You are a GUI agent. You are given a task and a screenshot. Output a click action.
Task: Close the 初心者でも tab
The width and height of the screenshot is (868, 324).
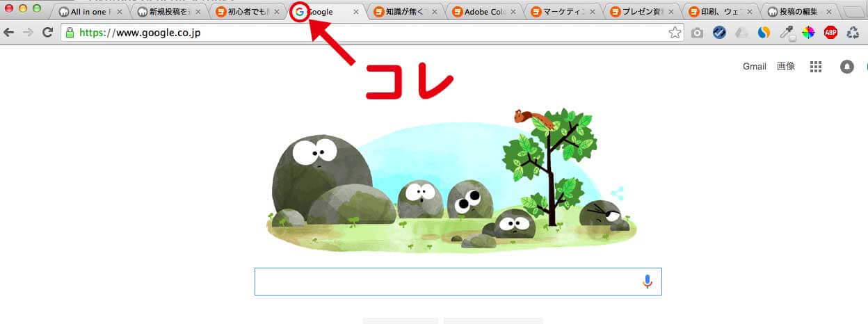pos(277,12)
